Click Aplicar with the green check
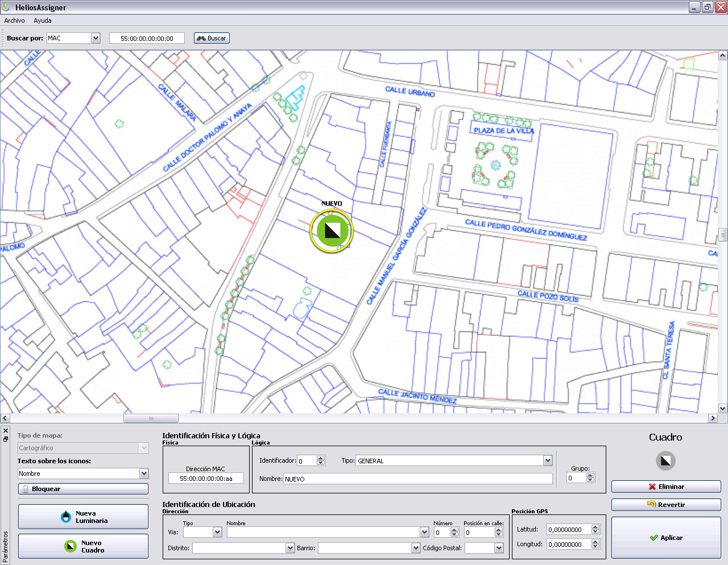The width and height of the screenshot is (728, 565). point(666,538)
